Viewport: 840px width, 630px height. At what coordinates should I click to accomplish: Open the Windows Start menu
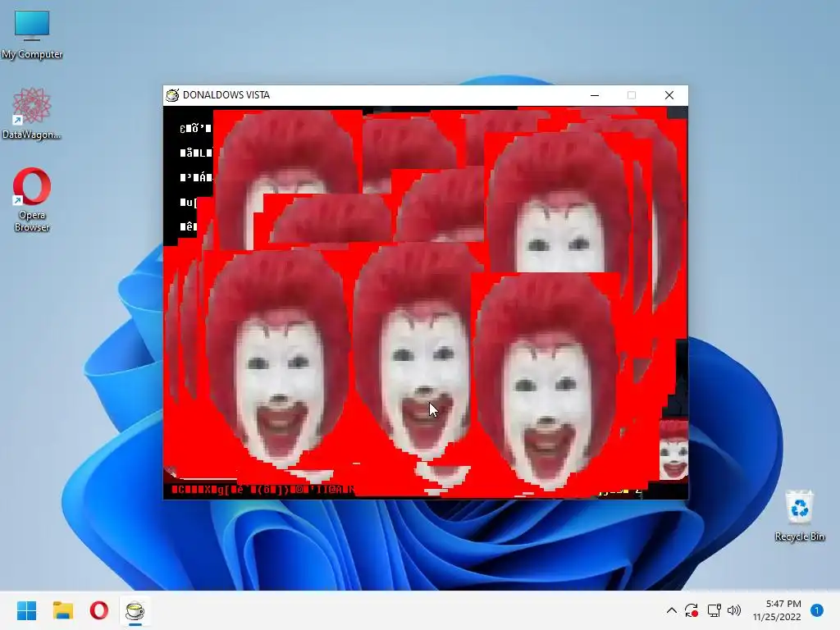coord(26,610)
